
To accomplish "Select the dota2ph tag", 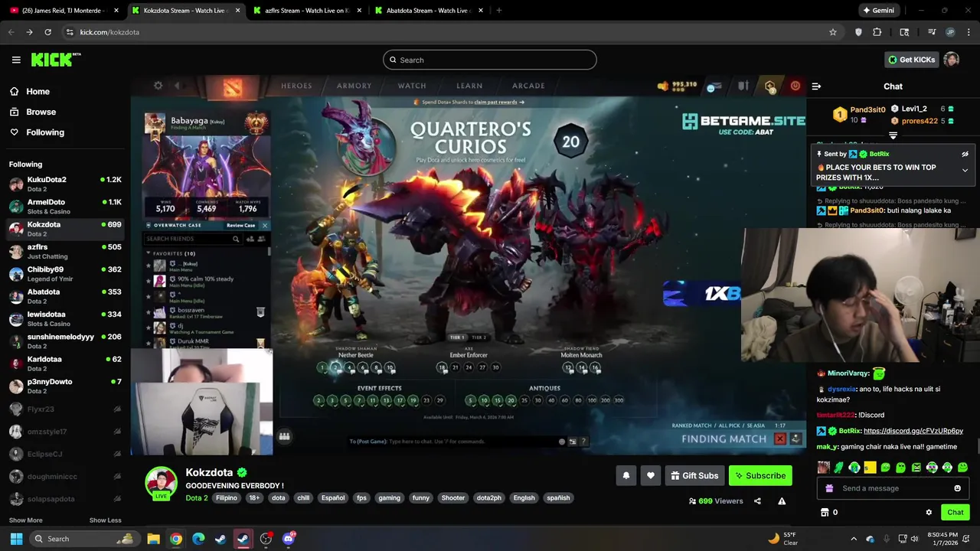I will pyautogui.click(x=489, y=497).
